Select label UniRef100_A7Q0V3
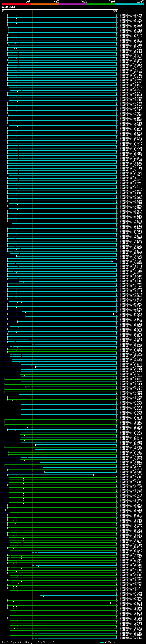Viewport: 146px width, 644px height. (x=131, y=357)
